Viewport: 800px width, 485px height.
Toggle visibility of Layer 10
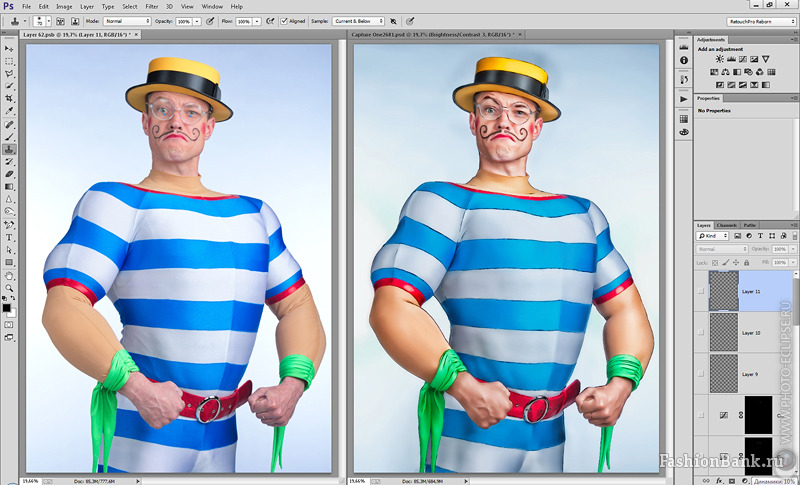tap(701, 333)
